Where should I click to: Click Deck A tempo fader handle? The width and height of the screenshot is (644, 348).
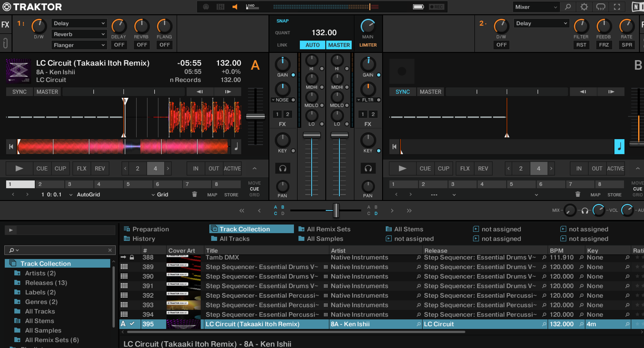tap(255, 116)
